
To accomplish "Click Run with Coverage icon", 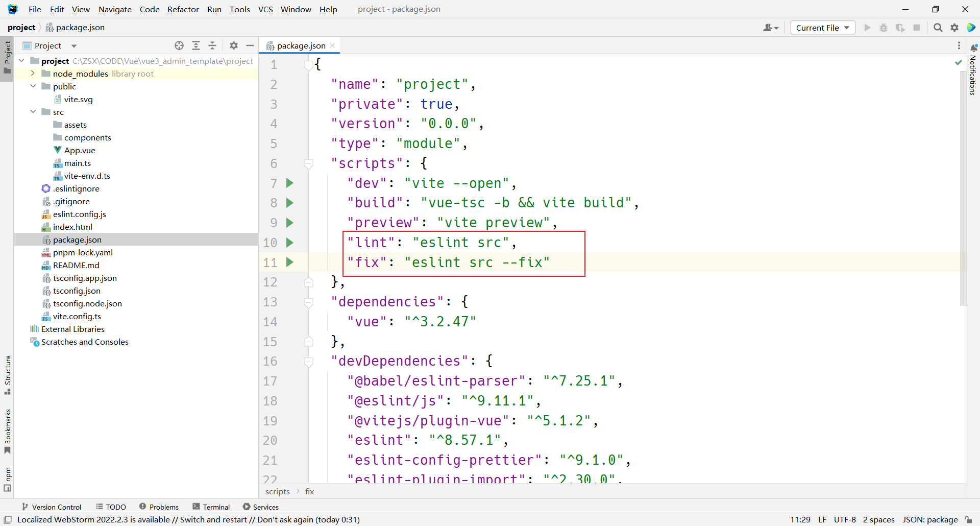I will pos(900,28).
